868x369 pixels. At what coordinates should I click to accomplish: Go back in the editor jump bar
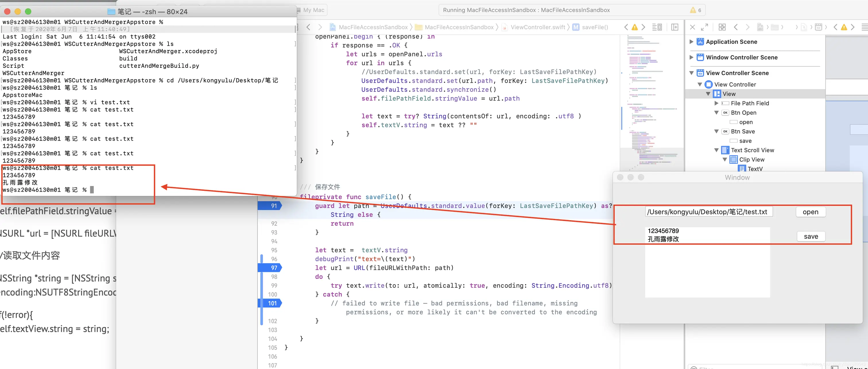pos(308,27)
